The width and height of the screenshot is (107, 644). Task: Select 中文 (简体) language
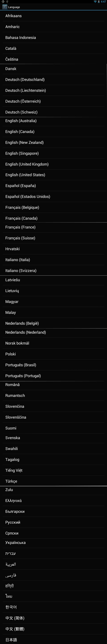(x=53, y=618)
